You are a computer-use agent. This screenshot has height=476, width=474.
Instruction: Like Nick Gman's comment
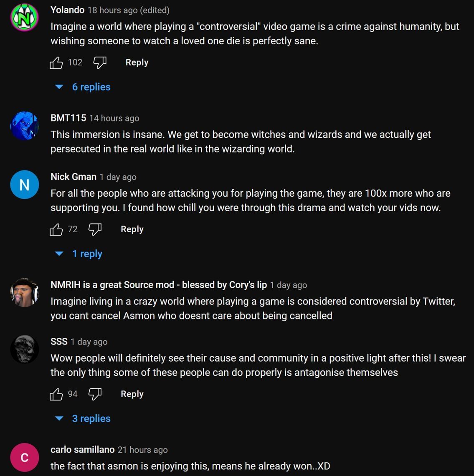(x=56, y=229)
